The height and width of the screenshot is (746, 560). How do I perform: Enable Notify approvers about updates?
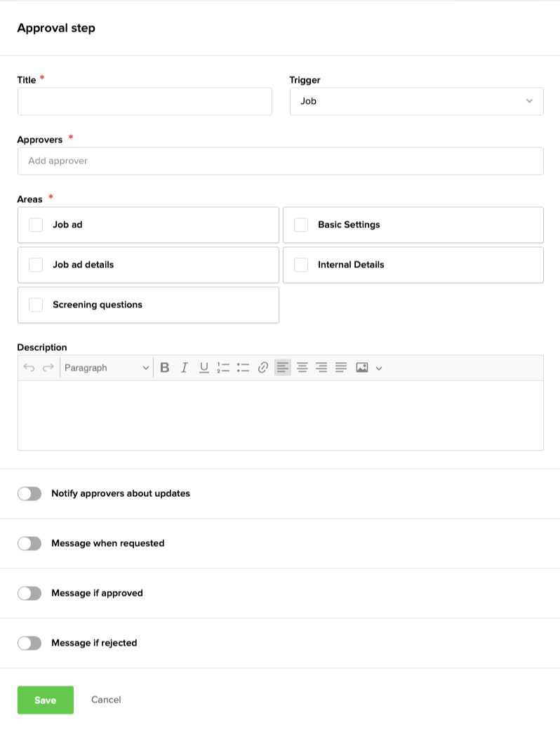point(29,493)
